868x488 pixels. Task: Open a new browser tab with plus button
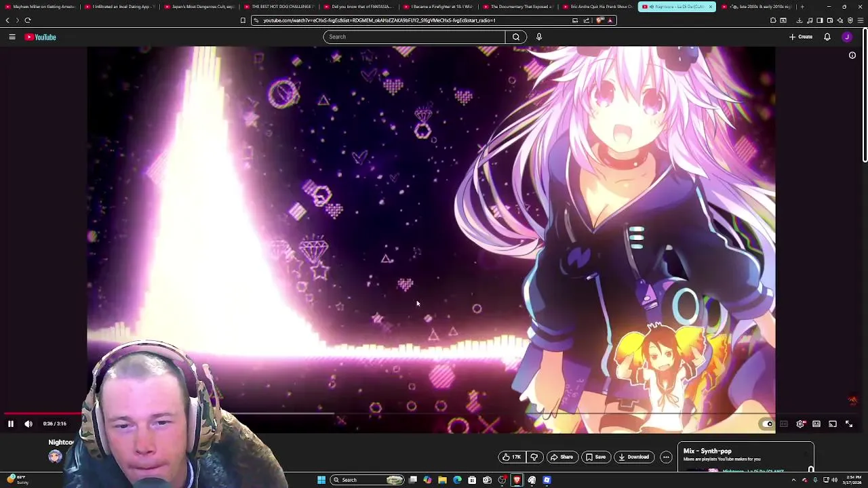coord(802,7)
